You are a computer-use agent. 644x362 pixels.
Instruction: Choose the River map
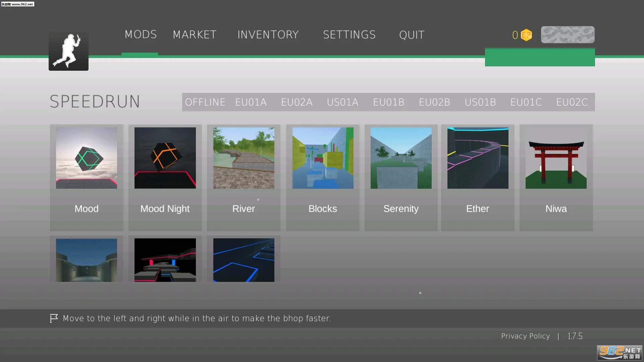pos(244,158)
